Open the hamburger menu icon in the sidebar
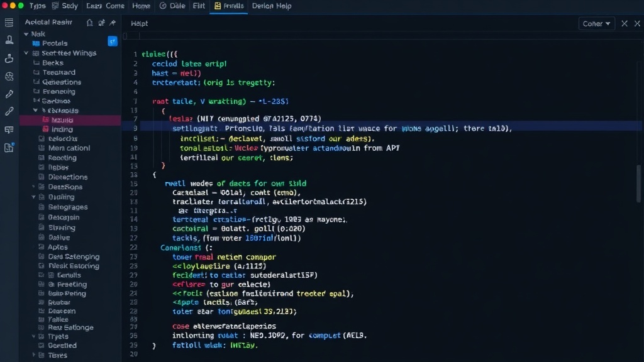 9,23
